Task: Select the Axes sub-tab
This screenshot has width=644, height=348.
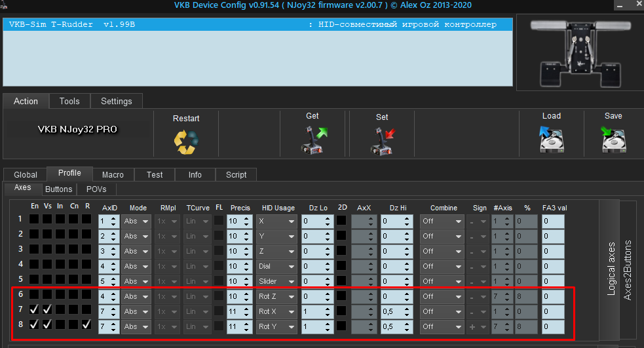Action: pyautogui.click(x=22, y=188)
